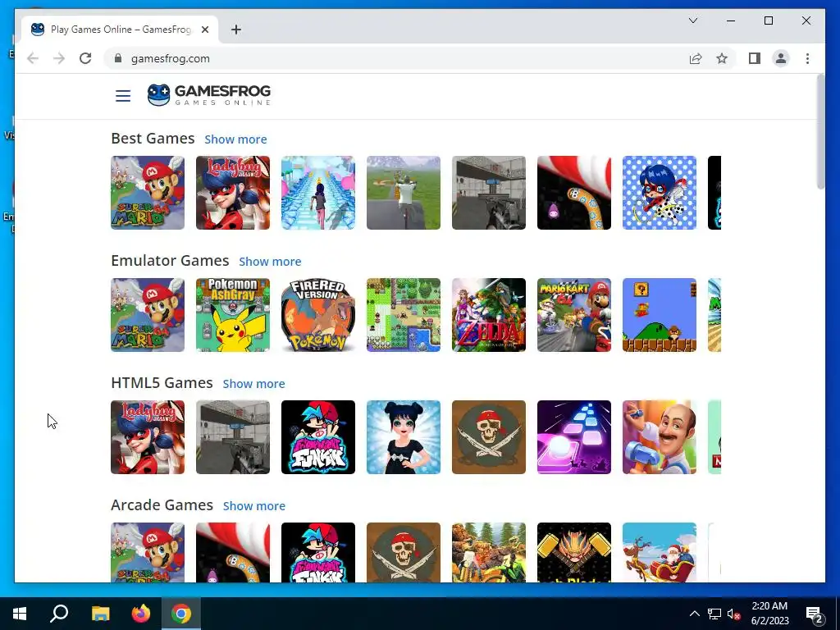Open Friday Night Funkin in Arcade Games
Viewport: 840px width, 630px height.
(317, 552)
